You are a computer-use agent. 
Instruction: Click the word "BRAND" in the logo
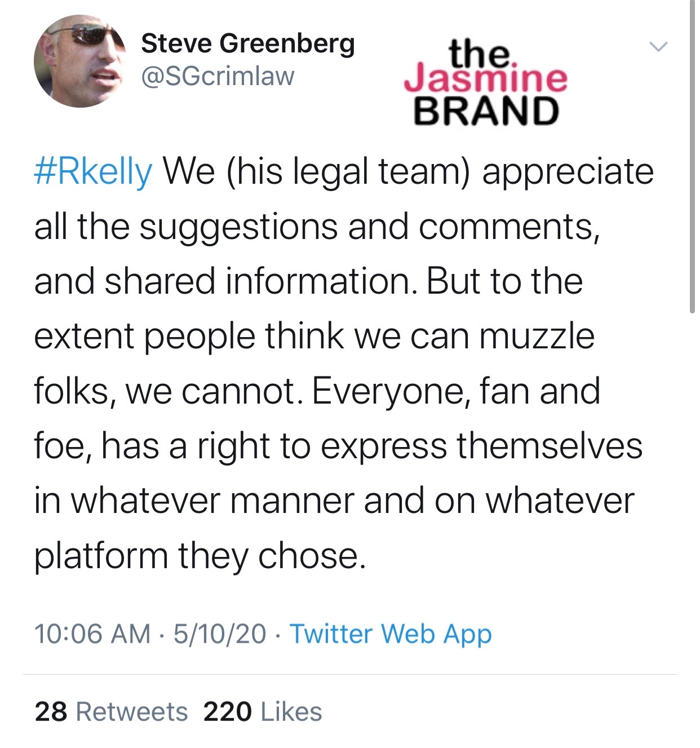pyautogui.click(x=486, y=110)
